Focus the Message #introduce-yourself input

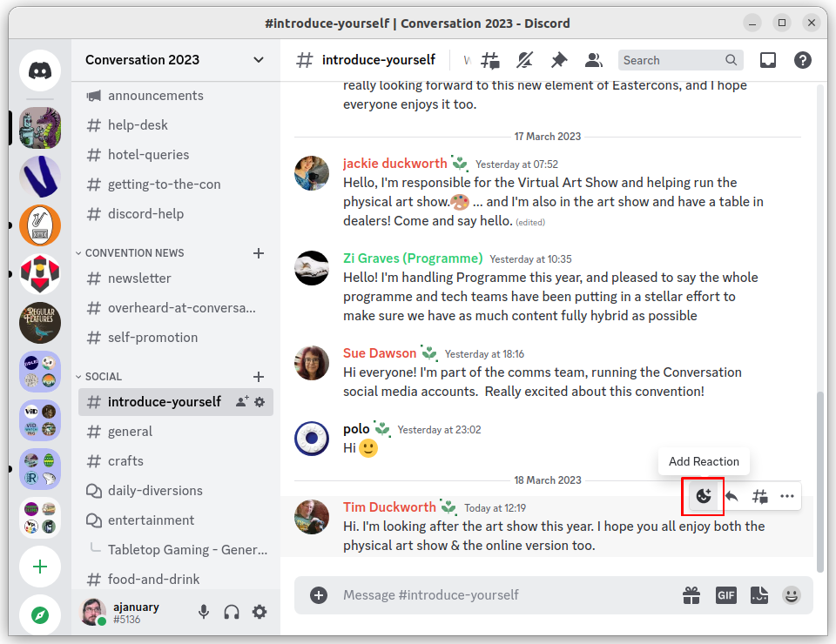pos(507,595)
